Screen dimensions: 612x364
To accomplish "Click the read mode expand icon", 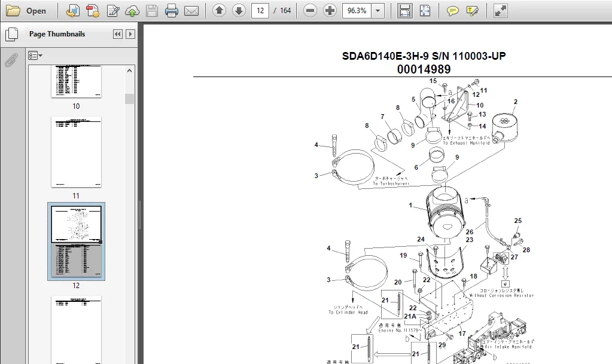I will click(500, 11).
